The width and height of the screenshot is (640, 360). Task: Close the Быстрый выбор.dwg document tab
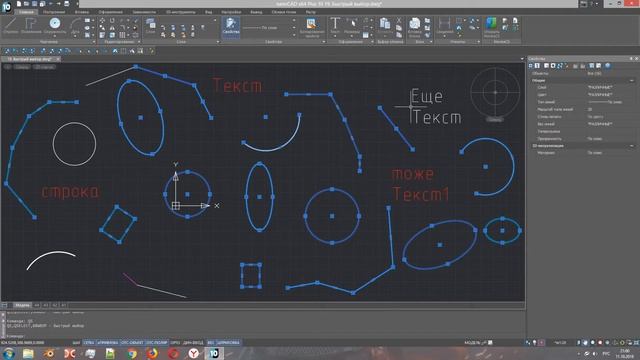click(x=58, y=59)
